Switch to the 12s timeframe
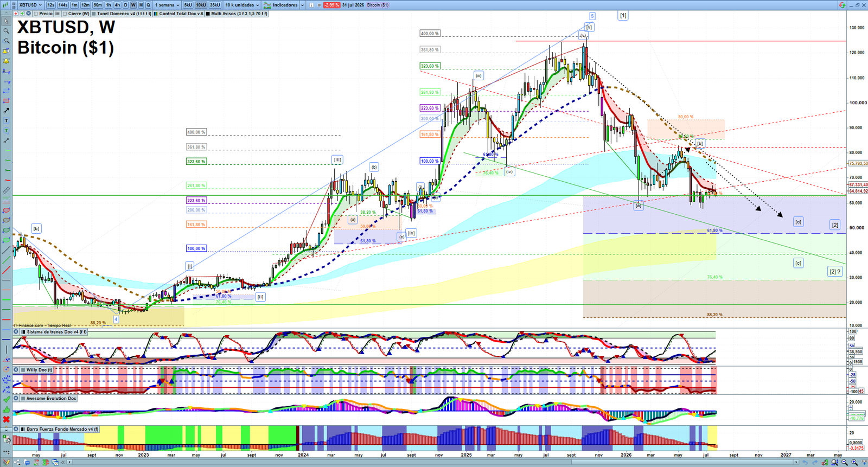The image size is (868, 467). coord(50,5)
